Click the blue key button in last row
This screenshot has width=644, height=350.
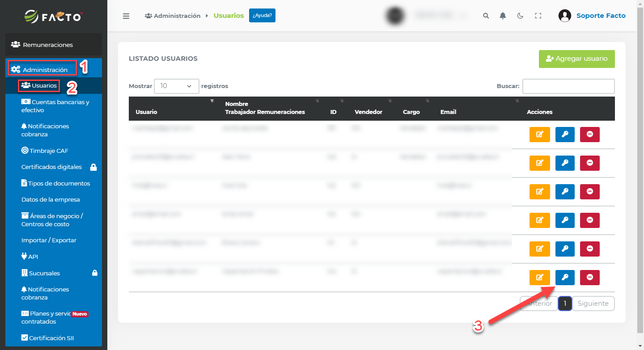click(x=565, y=278)
